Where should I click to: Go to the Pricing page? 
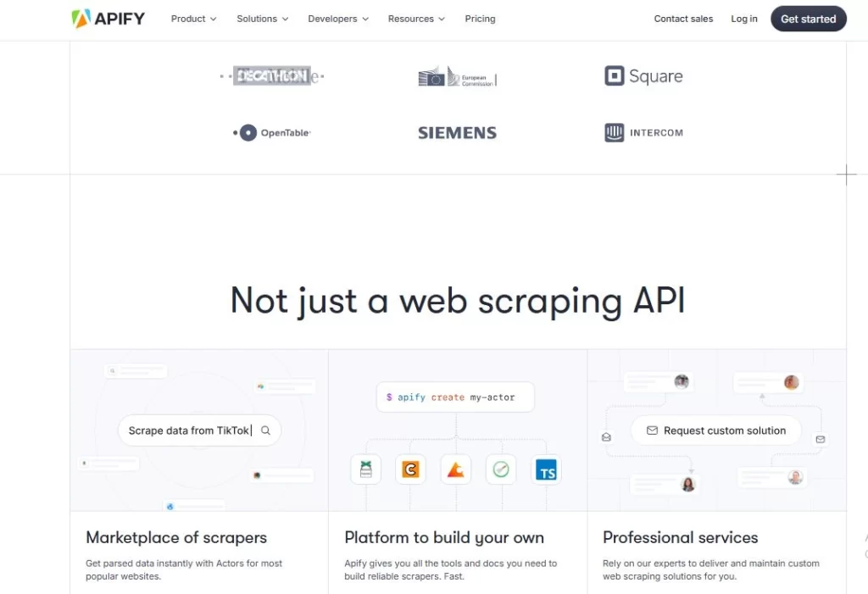[x=480, y=19]
